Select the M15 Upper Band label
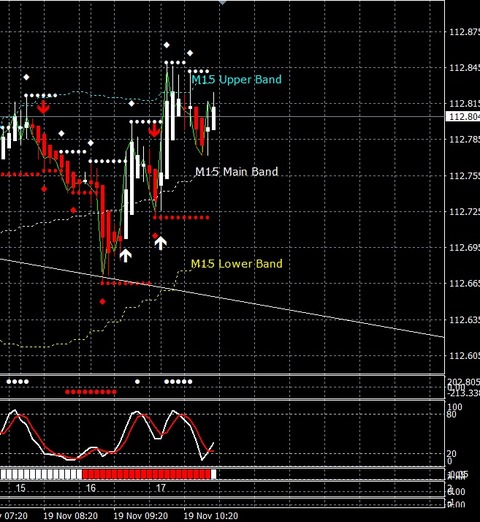 [237, 79]
